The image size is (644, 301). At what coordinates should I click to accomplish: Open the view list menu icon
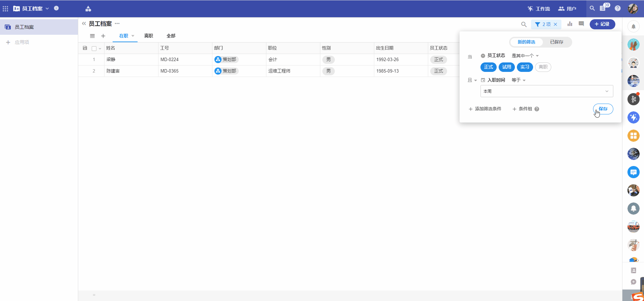(92, 36)
